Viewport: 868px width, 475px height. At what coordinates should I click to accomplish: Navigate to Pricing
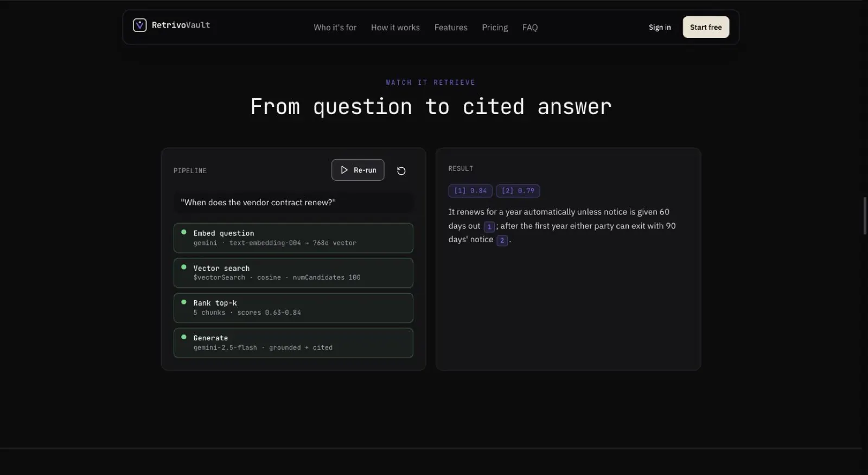click(495, 27)
